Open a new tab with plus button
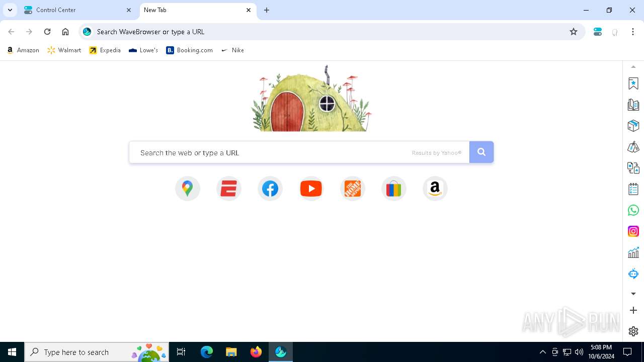This screenshot has height=362, width=644. 267,10
